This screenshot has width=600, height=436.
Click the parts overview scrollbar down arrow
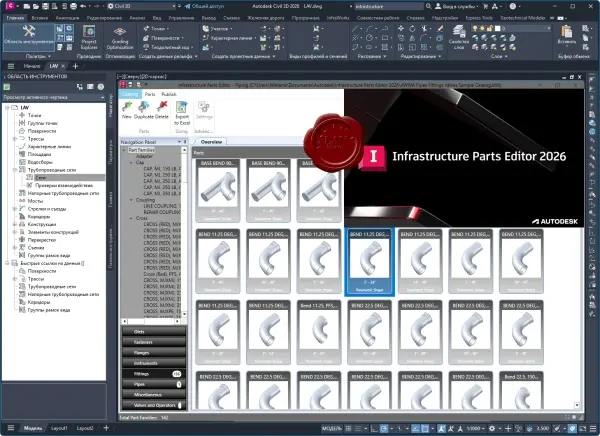pos(577,405)
